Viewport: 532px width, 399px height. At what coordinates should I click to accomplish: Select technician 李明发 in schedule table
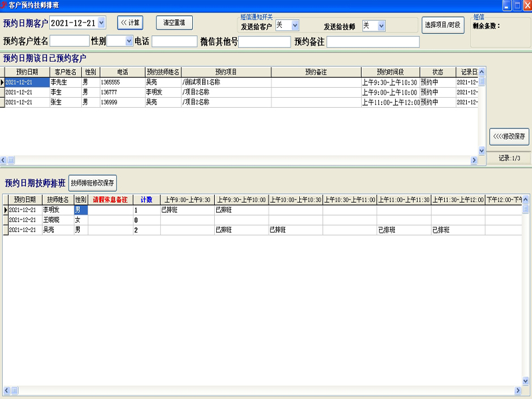pos(58,210)
